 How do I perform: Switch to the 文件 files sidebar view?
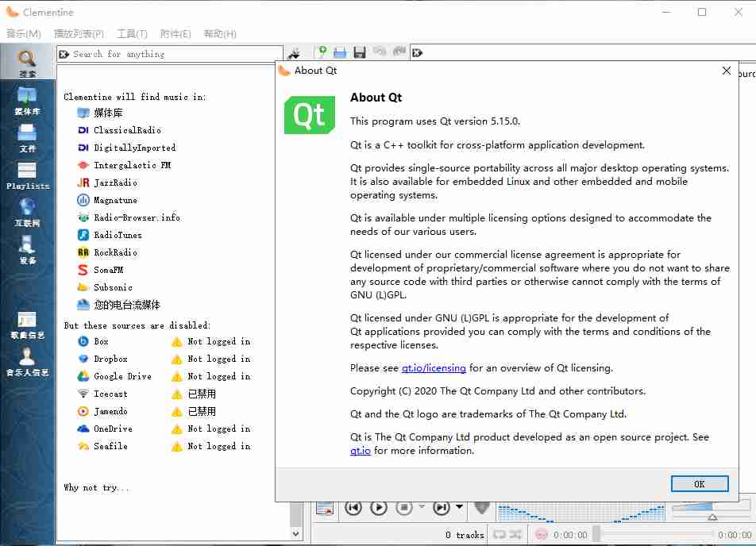click(27, 137)
